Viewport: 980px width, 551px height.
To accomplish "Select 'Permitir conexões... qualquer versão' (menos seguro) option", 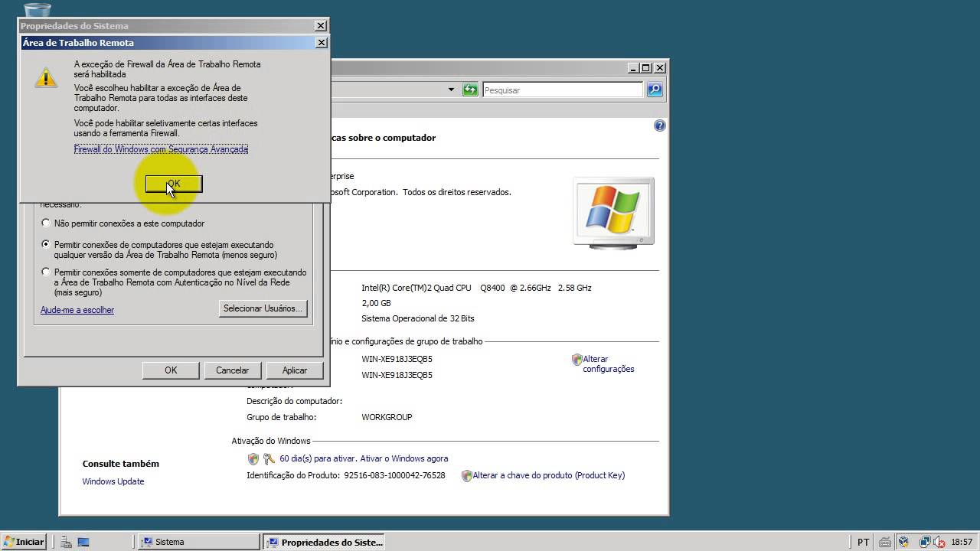I will (x=46, y=245).
